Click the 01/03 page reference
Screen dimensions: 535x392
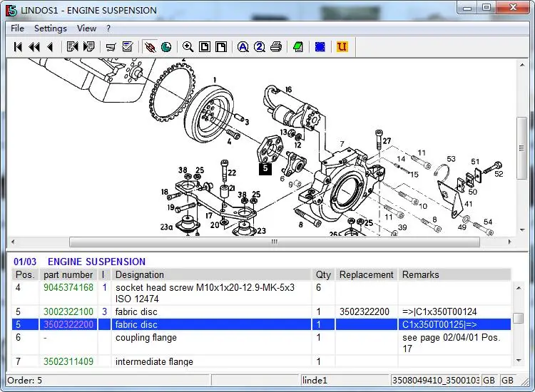25,262
